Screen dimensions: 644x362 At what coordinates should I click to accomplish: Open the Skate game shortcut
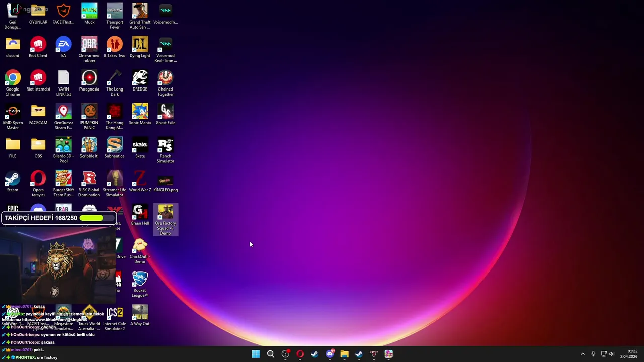140,148
